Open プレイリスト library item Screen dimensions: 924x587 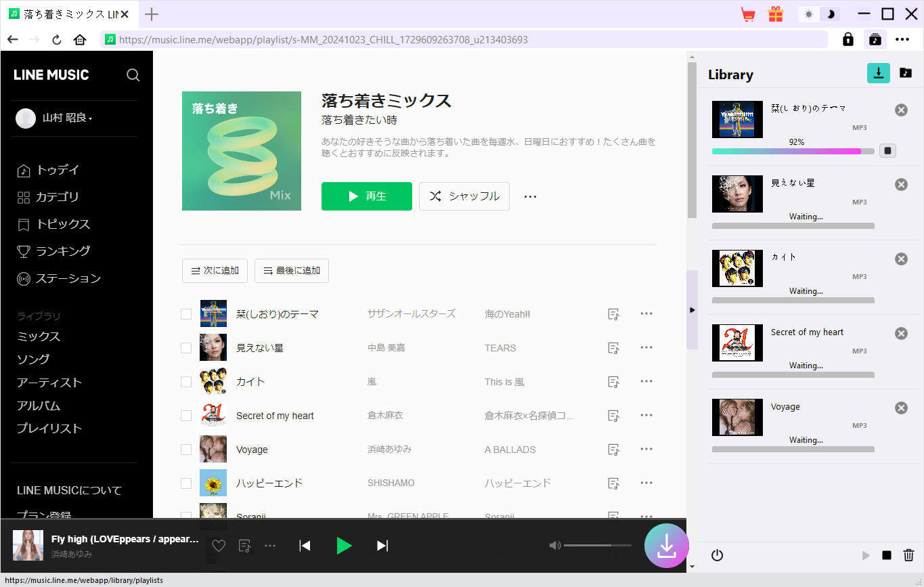pyautogui.click(x=49, y=429)
